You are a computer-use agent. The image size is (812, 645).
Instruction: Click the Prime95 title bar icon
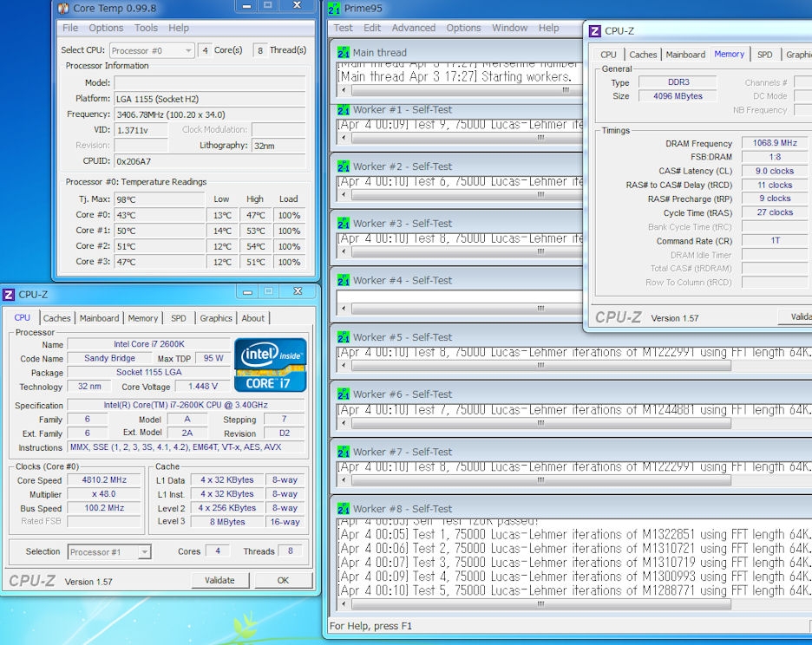[334, 9]
